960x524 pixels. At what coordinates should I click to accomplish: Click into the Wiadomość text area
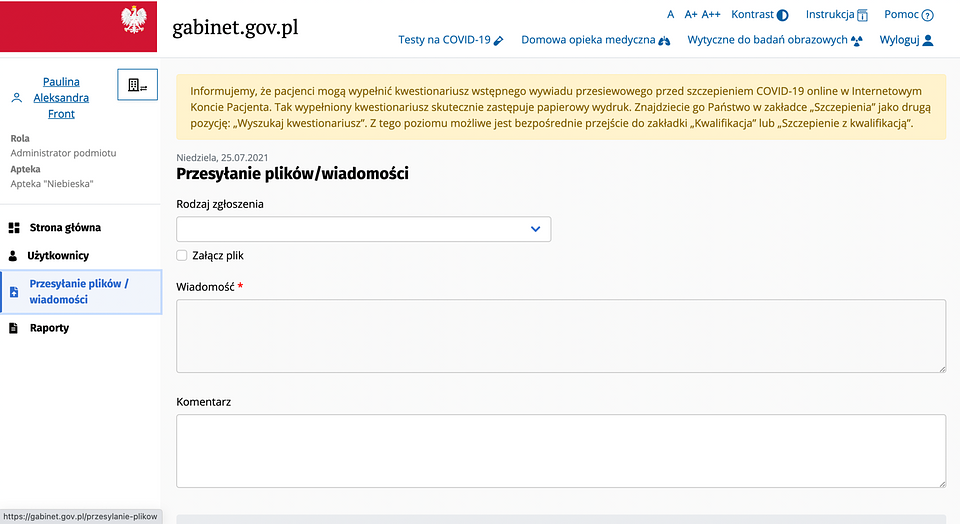(561, 336)
